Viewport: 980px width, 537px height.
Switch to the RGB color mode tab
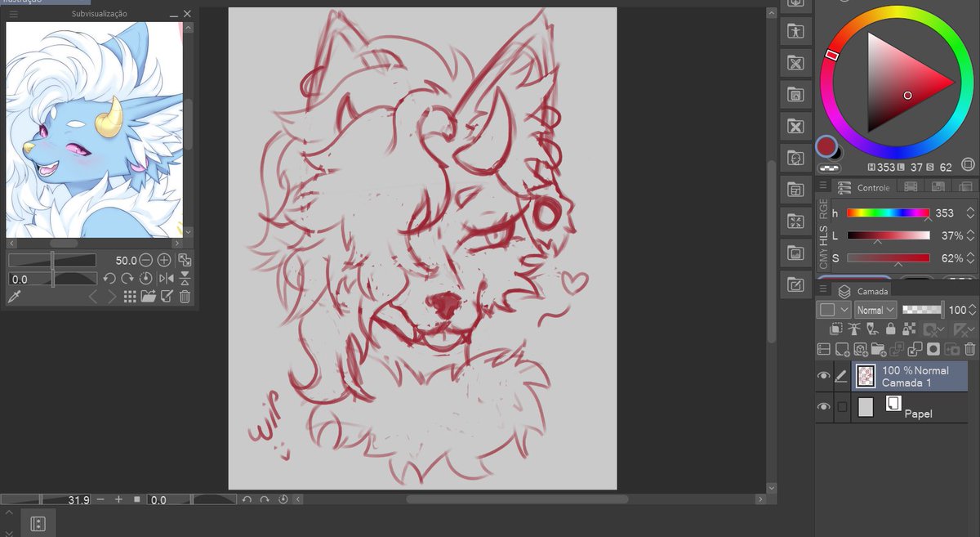click(x=823, y=210)
